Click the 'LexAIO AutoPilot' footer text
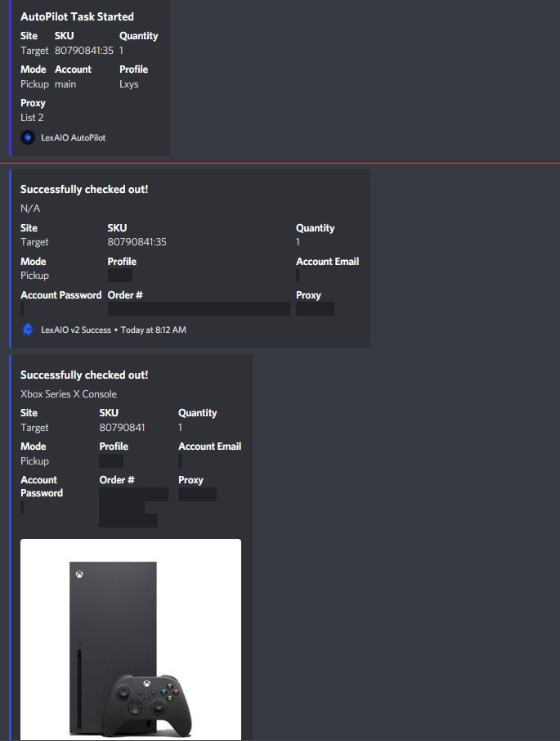The width and height of the screenshot is (560, 741). 74,137
